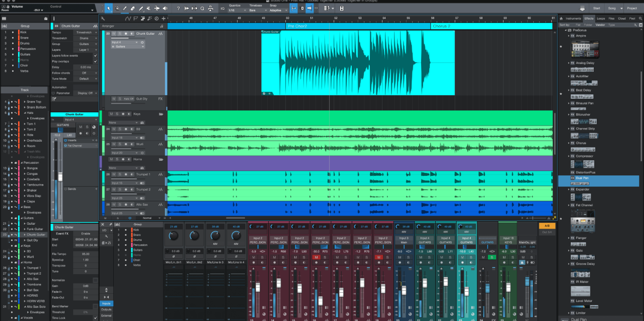Open the Start page button

click(x=597, y=8)
